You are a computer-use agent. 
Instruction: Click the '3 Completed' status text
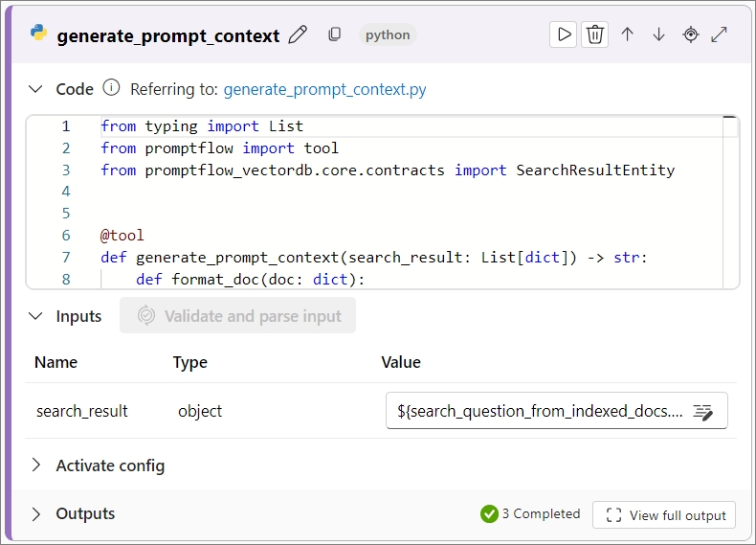tap(541, 513)
